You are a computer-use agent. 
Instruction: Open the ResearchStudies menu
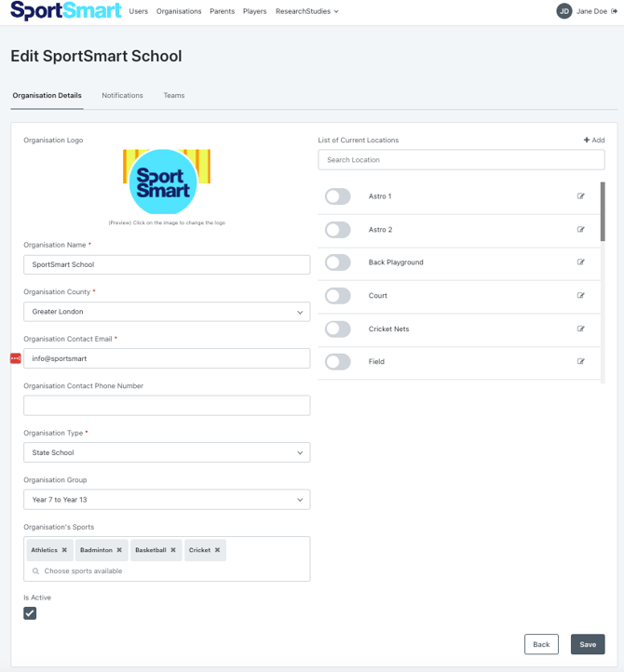coord(306,11)
